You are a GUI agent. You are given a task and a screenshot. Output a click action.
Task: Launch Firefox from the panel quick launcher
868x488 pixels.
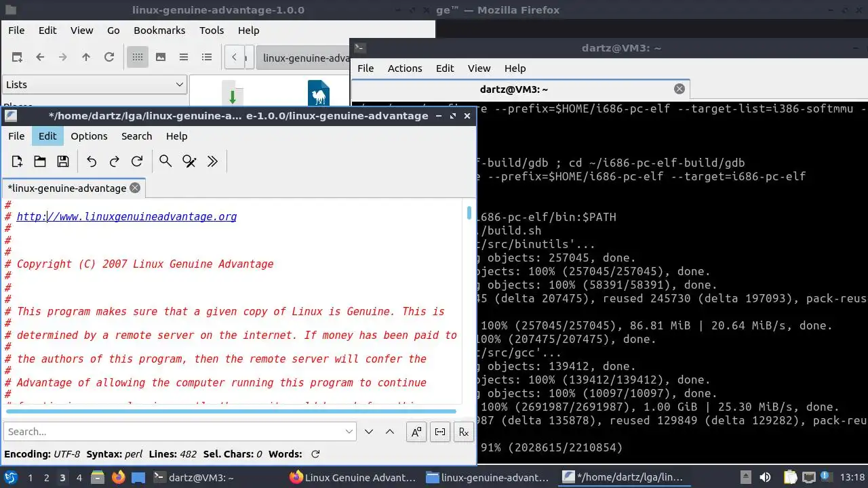118,477
